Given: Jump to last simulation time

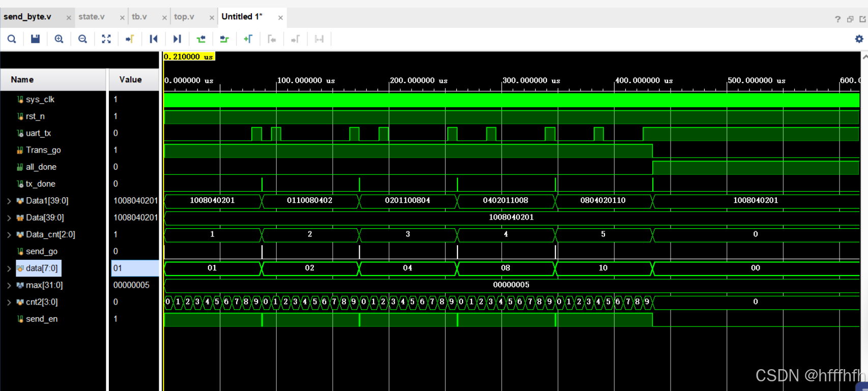Looking at the screenshot, I should 177,39.
